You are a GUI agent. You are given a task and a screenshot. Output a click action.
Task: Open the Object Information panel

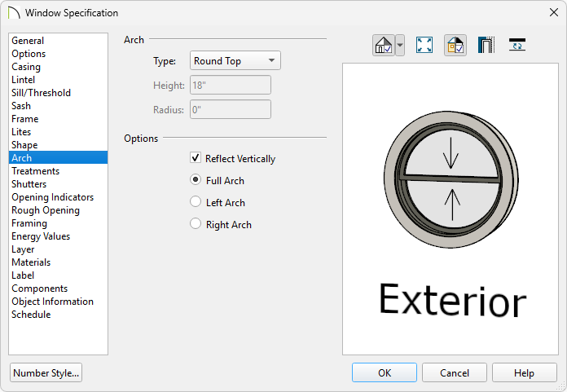(58, 301)
